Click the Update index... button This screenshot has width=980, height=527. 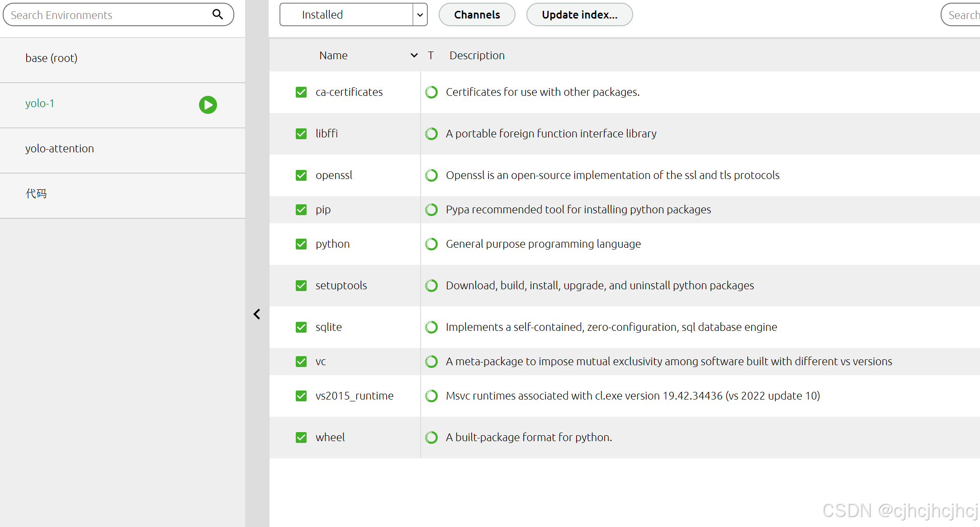coord(579,14)
